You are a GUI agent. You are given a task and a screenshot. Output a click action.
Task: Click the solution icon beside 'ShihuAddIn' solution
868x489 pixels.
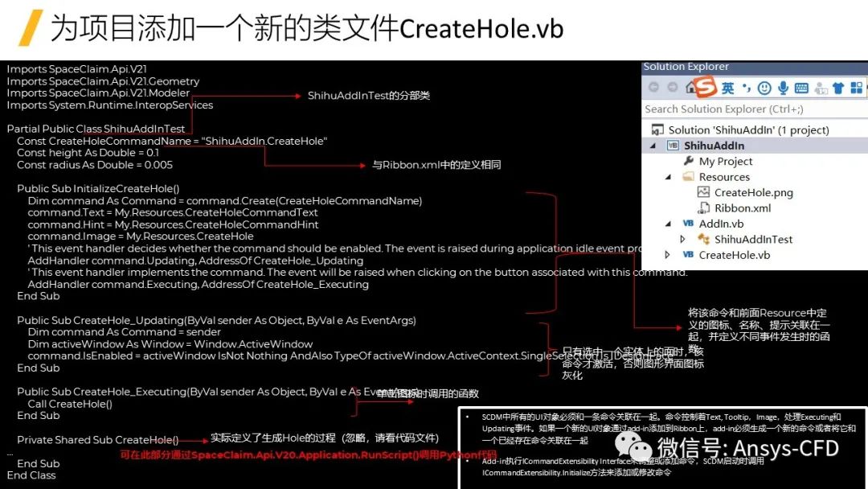coord(657,130)
